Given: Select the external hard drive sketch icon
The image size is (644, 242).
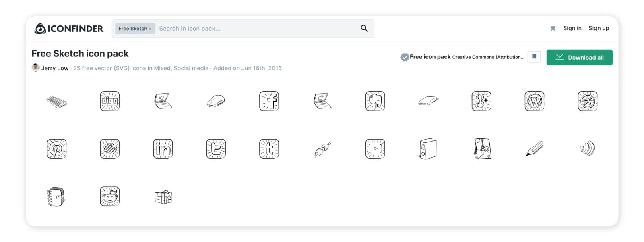Looking at the screenshot, I should (428, 101).
